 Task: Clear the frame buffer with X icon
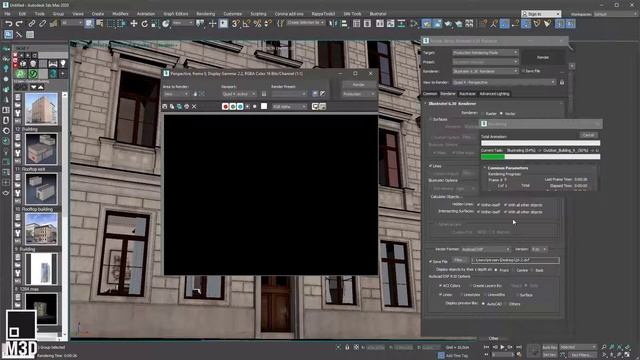click(x=194, y=107)
